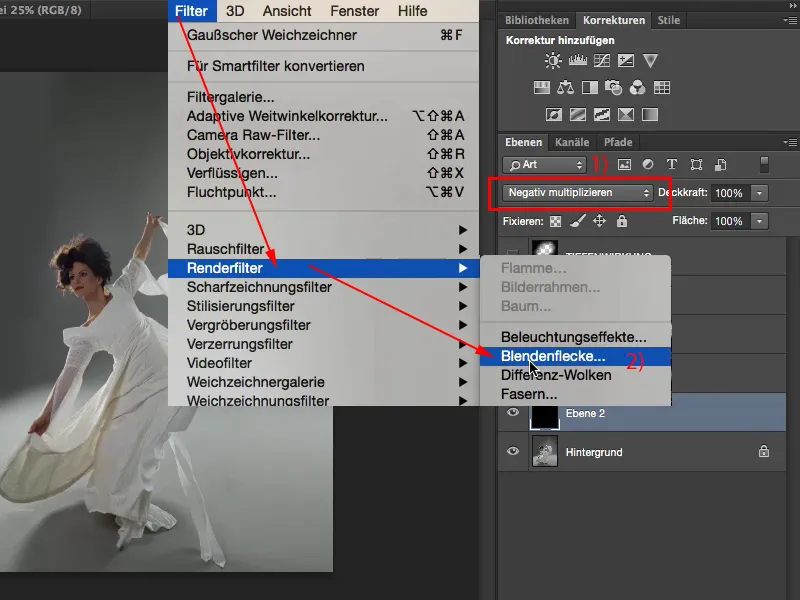Hide the Ebene 2 layer
Viewport: 800px width, 600px height.
(513, 412)
